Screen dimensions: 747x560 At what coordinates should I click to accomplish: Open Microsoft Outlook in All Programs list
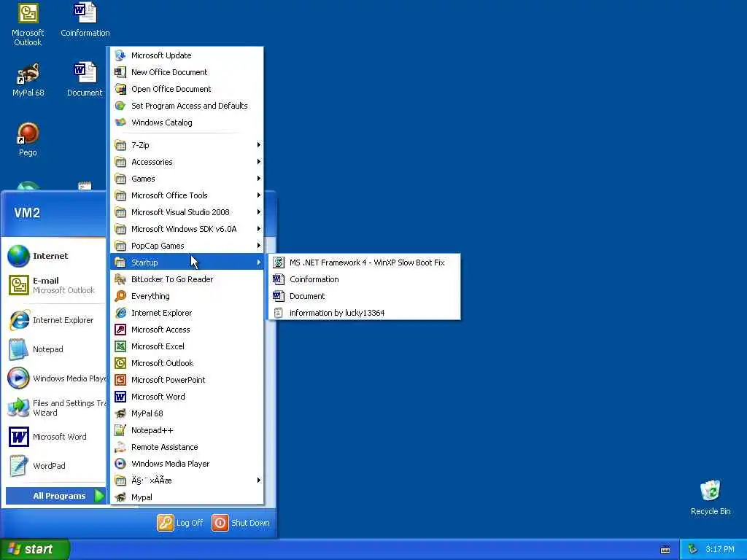(187, 363)
